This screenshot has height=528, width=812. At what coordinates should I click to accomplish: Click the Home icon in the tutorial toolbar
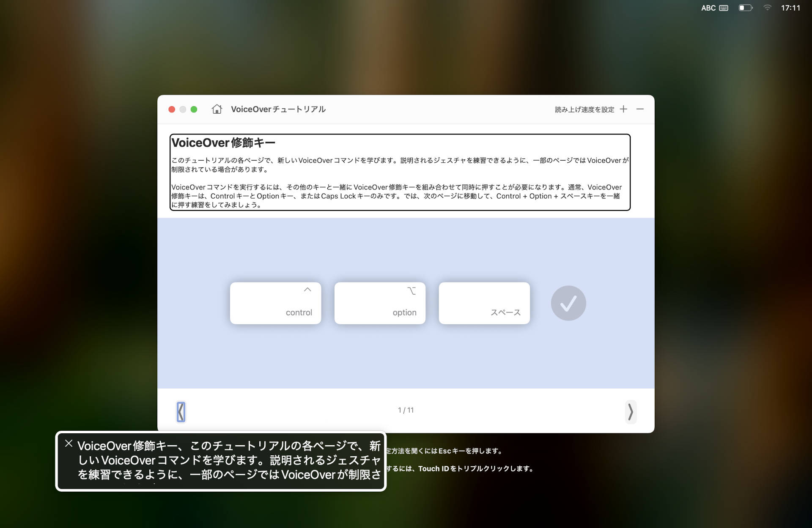[x=217, y=109]
